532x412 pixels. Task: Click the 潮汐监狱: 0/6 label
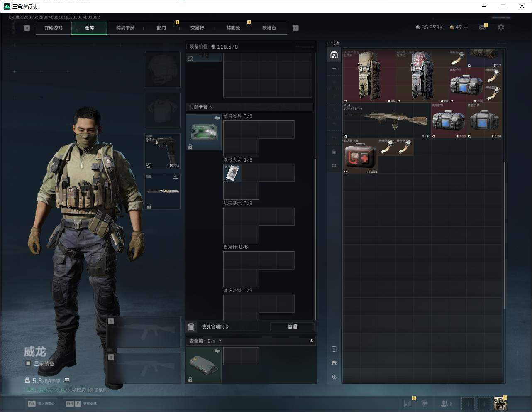238,291
